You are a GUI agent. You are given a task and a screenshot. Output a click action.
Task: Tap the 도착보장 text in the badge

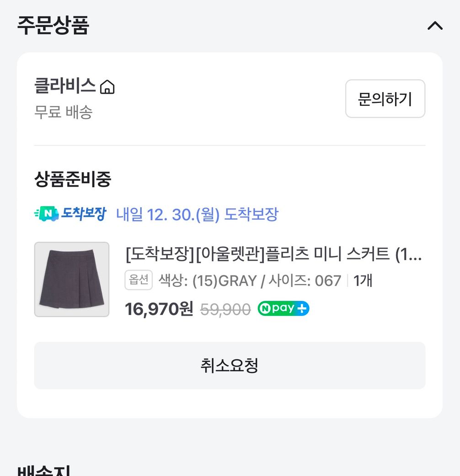[84, 214]
